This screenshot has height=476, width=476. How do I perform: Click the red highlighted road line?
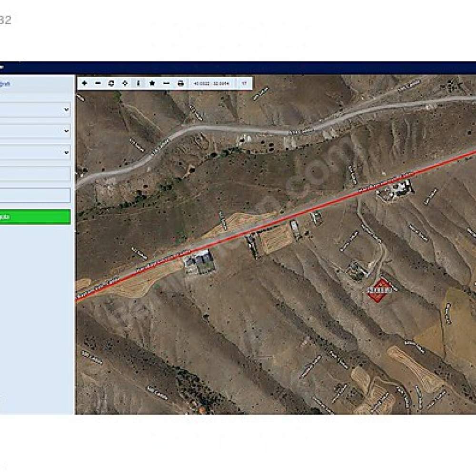(275, 224)
